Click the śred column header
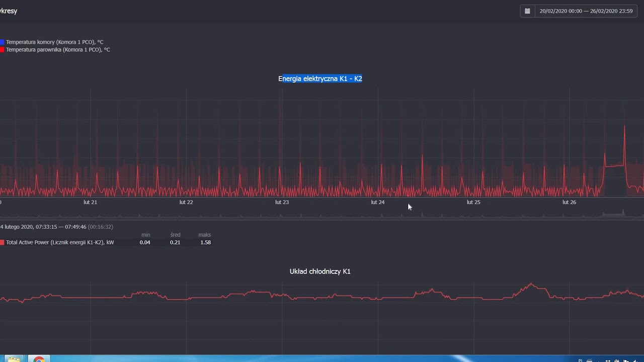 175,235
